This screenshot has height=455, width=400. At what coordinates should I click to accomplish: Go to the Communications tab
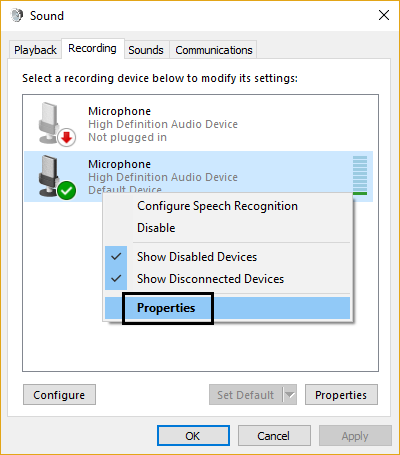(x=214, y=50)
